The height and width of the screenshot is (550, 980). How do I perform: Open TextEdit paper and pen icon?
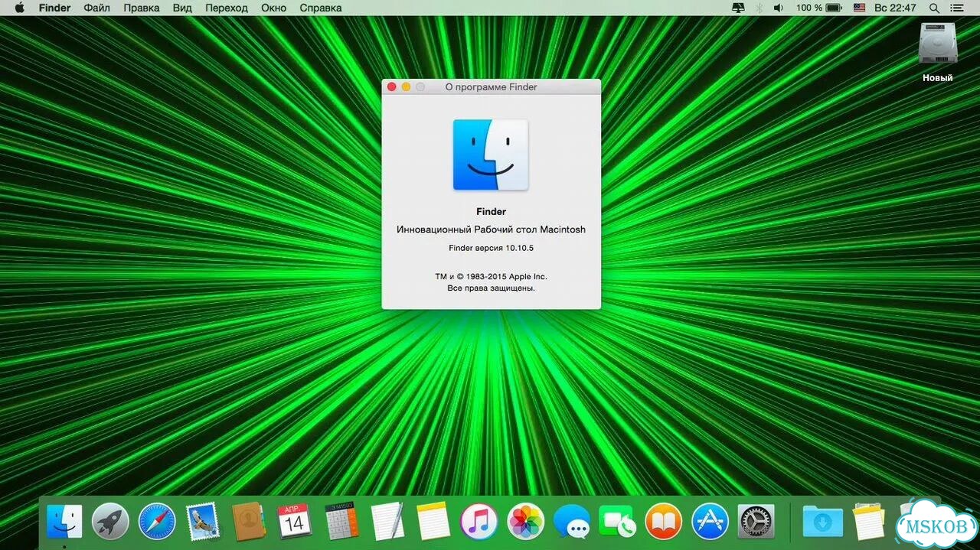pyautogui.click(x=387, y=522)
